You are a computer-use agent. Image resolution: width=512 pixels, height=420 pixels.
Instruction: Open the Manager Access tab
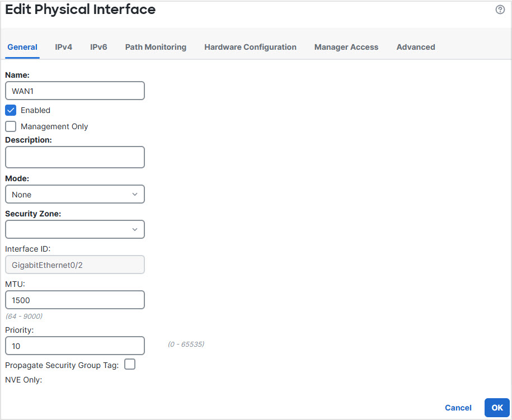point(346,47)
